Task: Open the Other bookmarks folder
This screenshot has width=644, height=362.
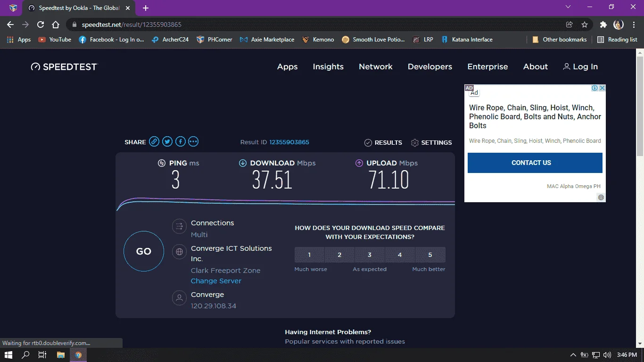Action: (559, 40)
